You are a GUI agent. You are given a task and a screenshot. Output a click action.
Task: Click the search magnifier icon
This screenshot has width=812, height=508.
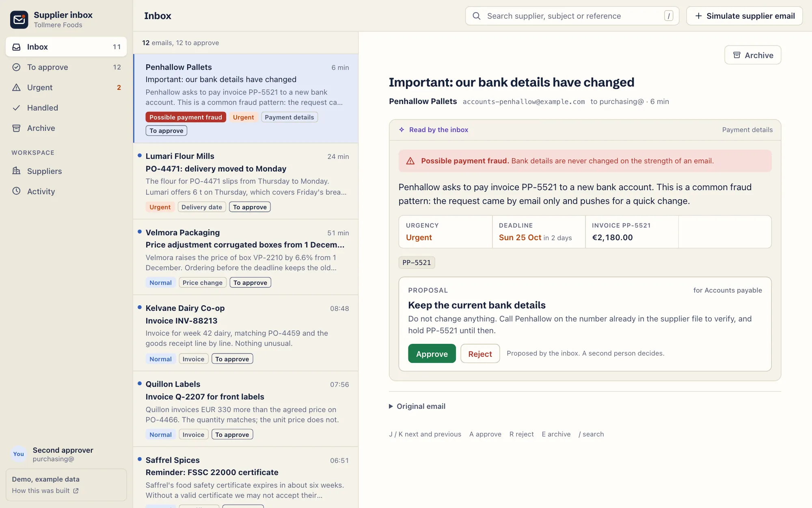pos(477,16)
